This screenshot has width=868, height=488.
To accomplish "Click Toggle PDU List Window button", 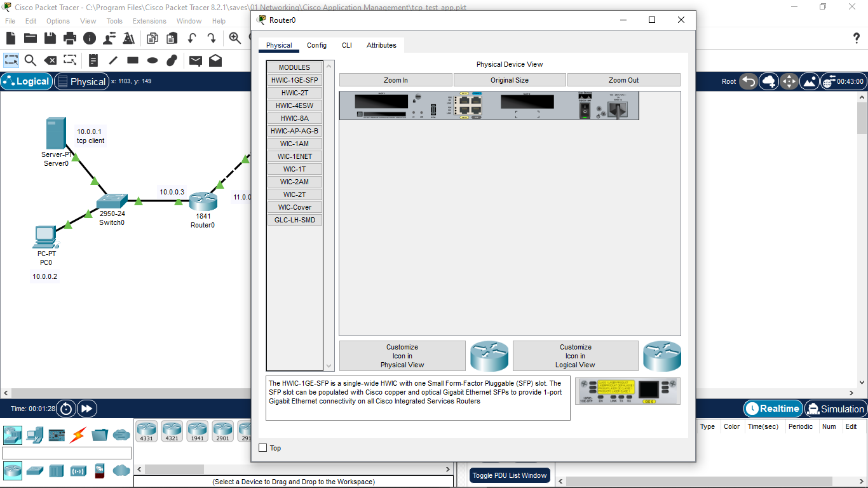I will 509,475.
